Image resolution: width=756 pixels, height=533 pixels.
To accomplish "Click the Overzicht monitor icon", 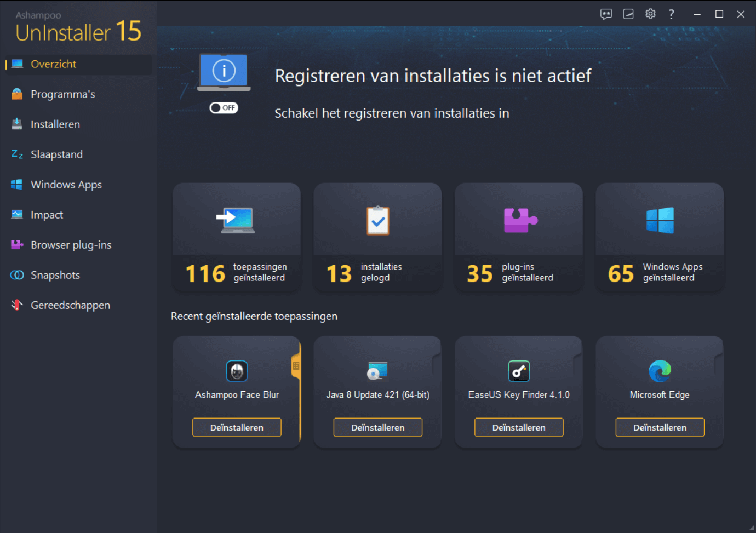I will point(17,64).
